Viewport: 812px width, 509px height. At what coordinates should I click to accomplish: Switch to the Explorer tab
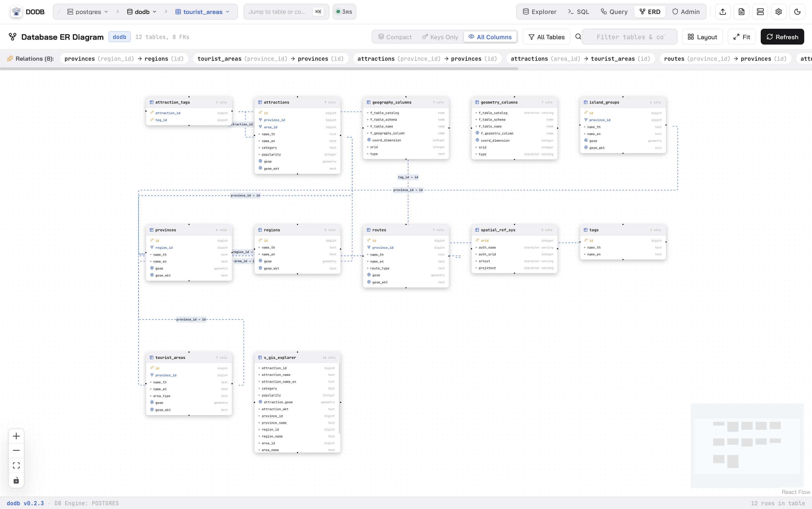pyautogui.click(x=540, y=12)
